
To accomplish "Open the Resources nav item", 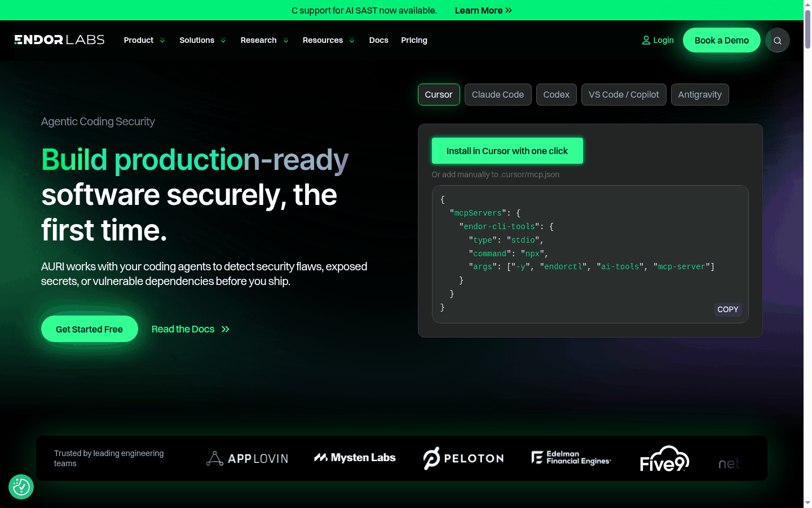I will point(323,40).
